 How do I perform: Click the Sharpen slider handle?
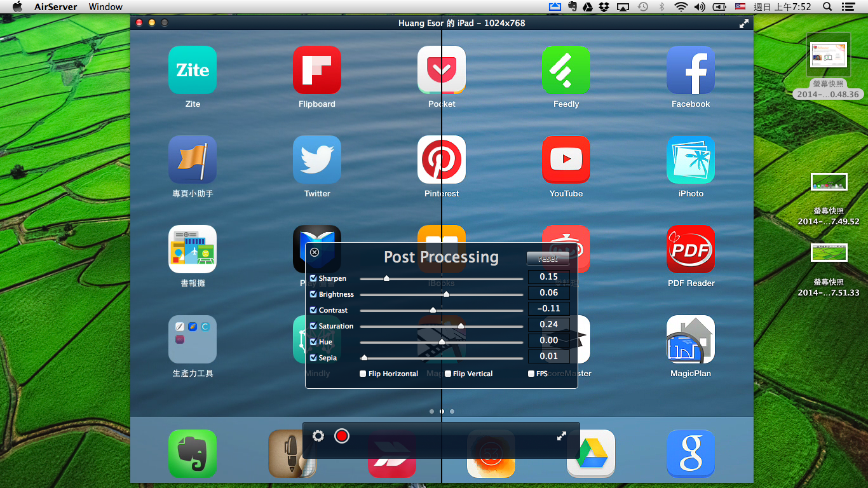click(386, 278)
